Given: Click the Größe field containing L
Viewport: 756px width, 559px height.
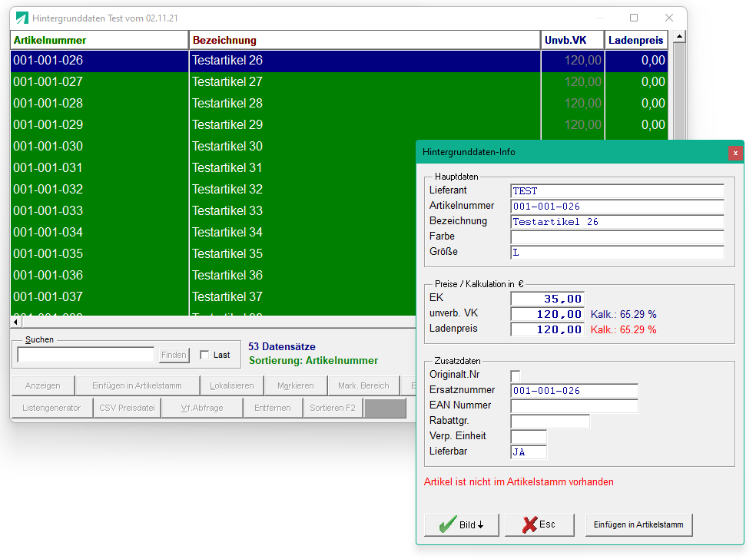Looking at the screenshot, I should (x=617, y=253).
